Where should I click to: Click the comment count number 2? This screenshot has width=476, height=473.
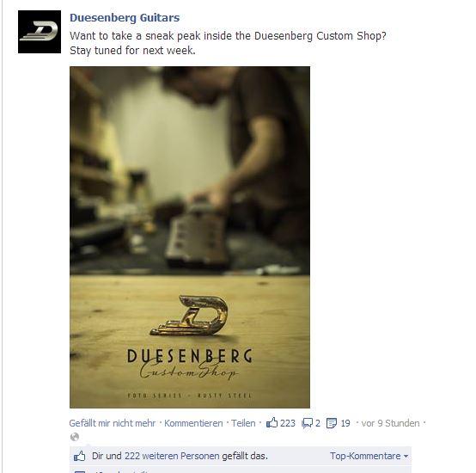(318, 423)
